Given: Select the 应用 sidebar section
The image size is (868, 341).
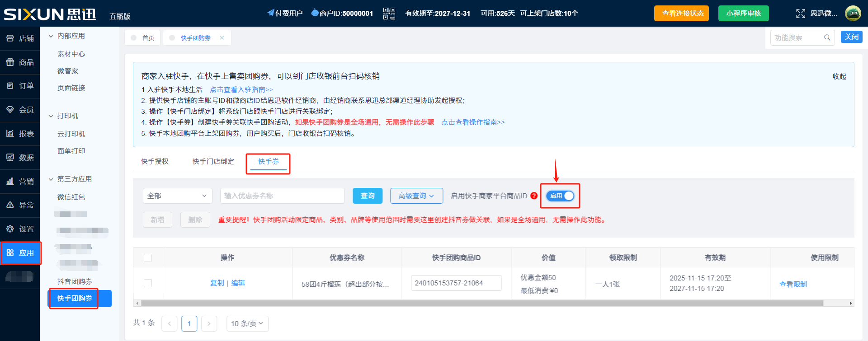Looking at the screenshot, I should [20, 253].
